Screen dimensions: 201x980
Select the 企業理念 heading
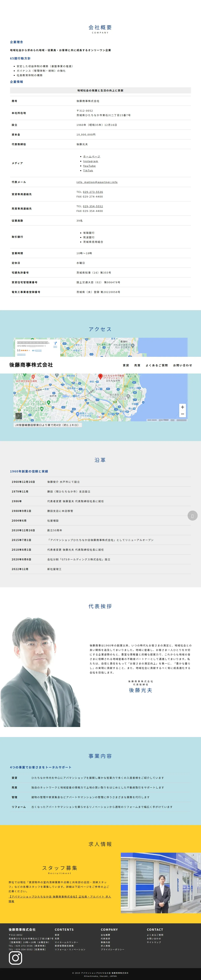16,42
